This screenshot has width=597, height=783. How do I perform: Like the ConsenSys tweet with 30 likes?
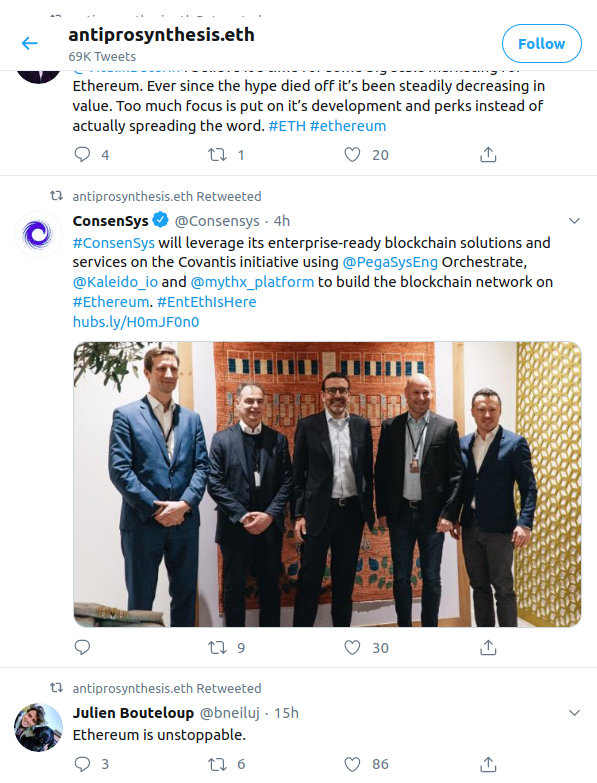coord(352,648)
